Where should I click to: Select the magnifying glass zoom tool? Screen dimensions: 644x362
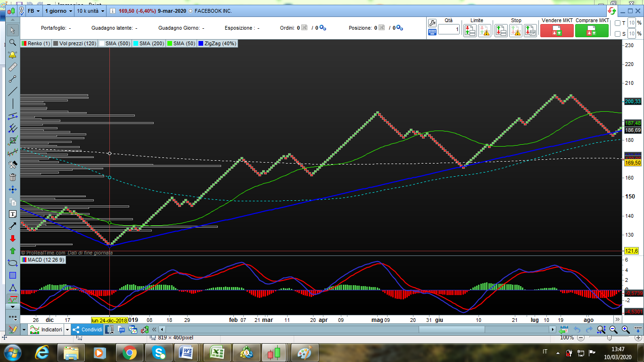[13, 42]
